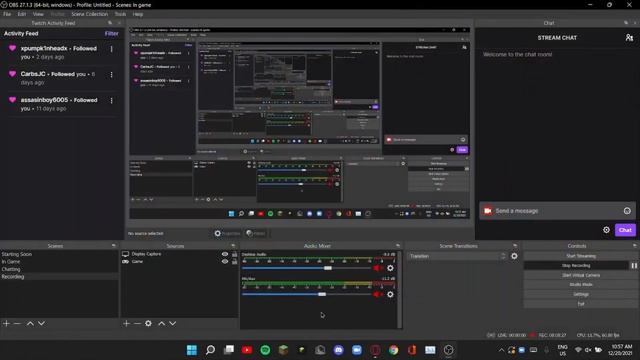Show hidden system tray icons
The image size is (640, 360).
501,350
